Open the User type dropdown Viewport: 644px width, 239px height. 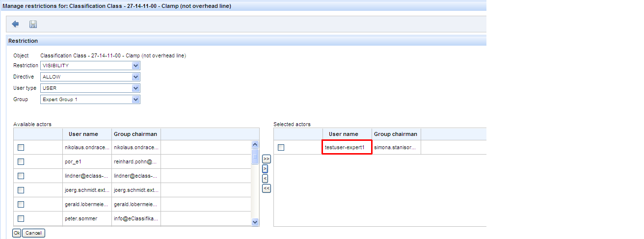[135, 88]
